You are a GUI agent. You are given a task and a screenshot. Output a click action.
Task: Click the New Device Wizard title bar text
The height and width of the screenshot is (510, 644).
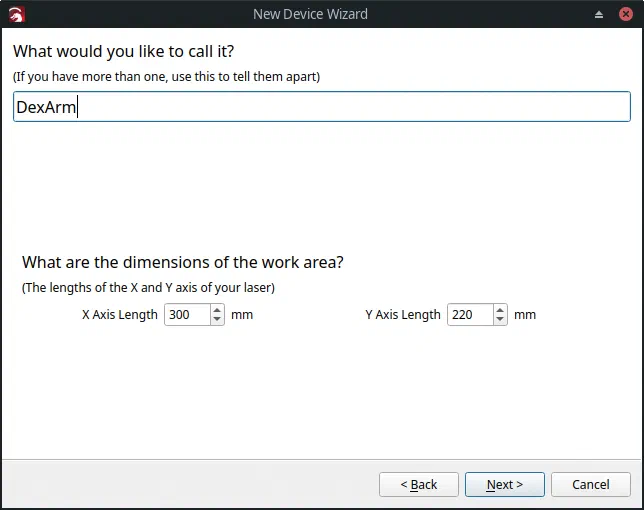click(310, 14)
